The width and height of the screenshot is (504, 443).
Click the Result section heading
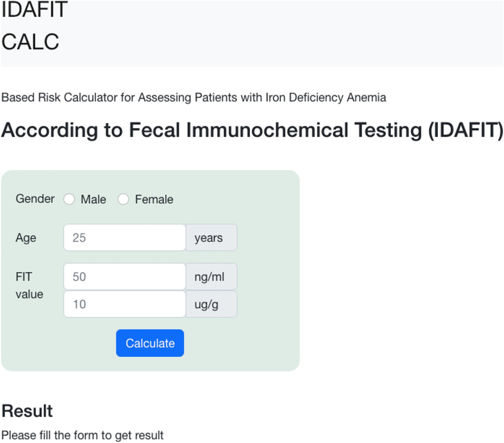pos(27,411)
